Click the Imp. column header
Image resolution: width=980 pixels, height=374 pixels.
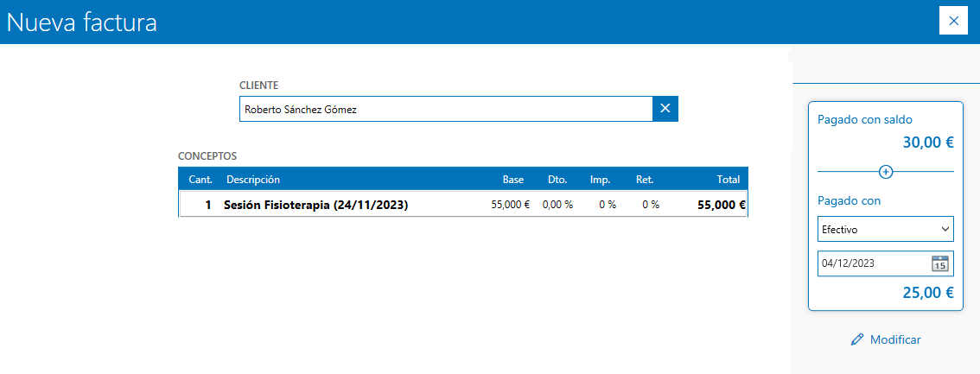click(x=600, y=180)
